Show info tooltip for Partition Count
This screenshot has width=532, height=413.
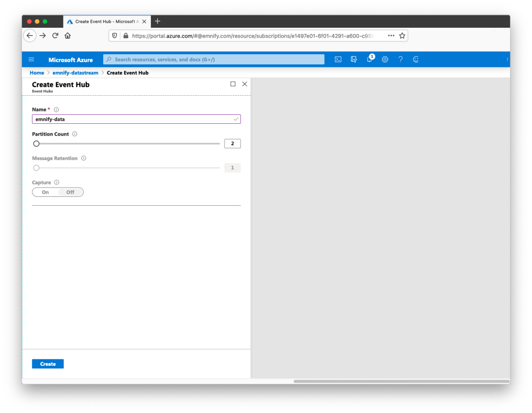tap(74, 134)
